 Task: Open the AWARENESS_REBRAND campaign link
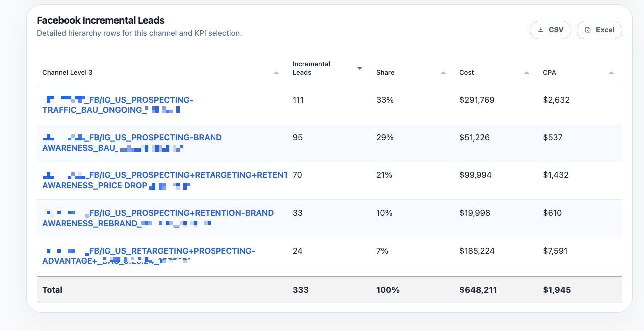[x=158, y=218]
